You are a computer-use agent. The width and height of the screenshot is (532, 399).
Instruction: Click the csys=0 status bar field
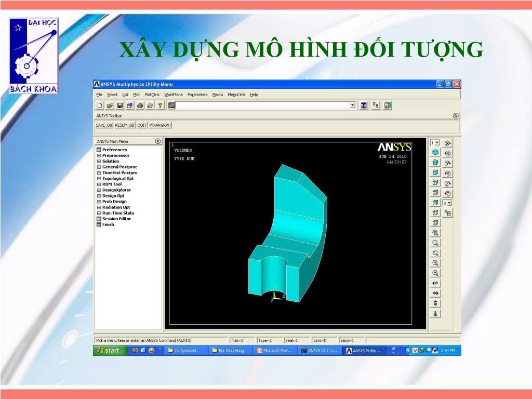pos(324,340)
